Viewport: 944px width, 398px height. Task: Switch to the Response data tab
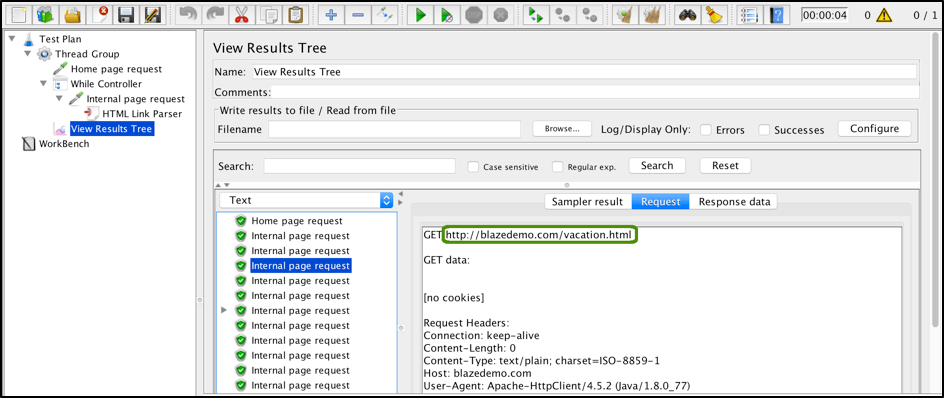point(734,202)
